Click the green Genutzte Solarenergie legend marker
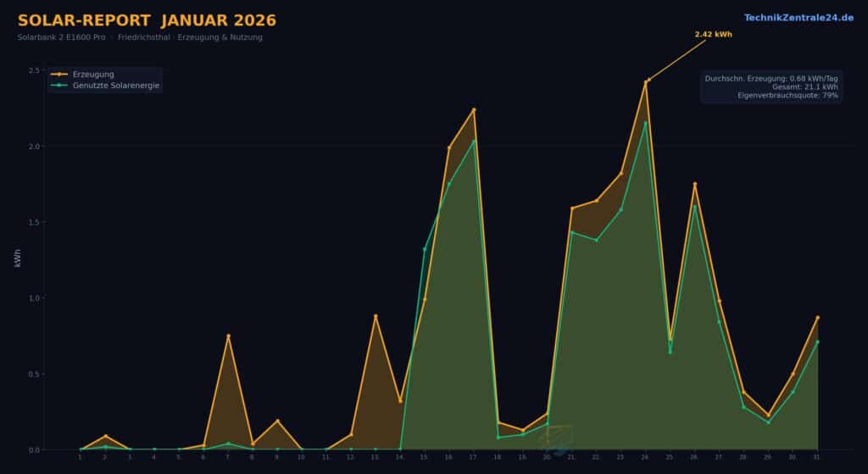Screen dimensions: 868x474 [x=59, y=86]
